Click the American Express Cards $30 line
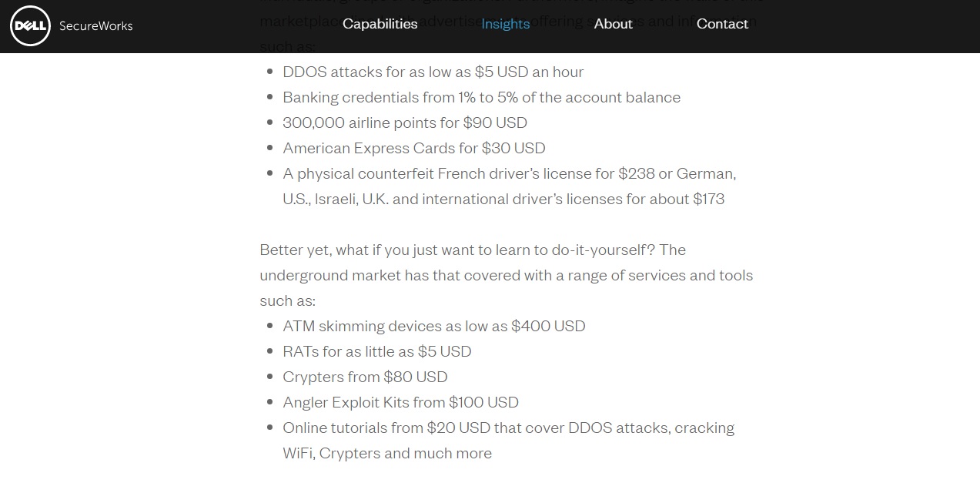 [x=414, y=148]
